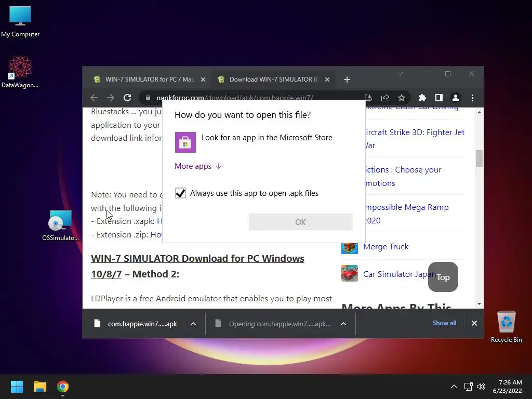Click Microsoft Store icon in dialog
532x399 pixels.
coord(185,142)
